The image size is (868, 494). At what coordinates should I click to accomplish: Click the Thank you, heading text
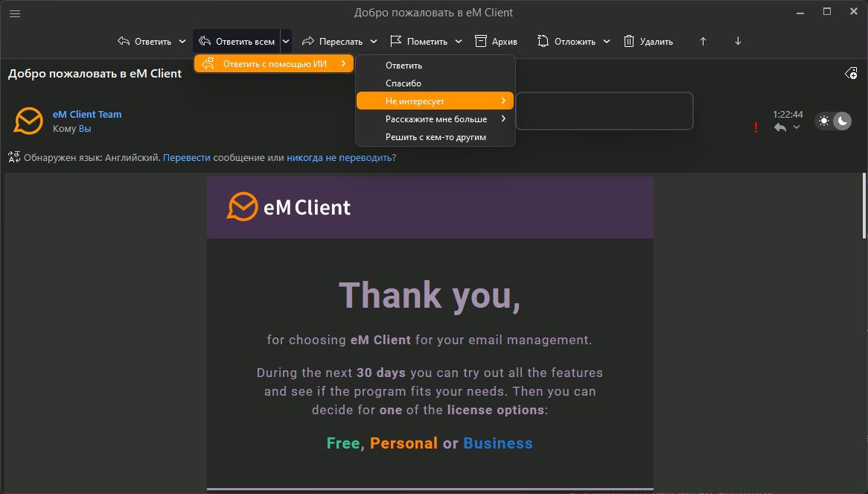(430, 296)
